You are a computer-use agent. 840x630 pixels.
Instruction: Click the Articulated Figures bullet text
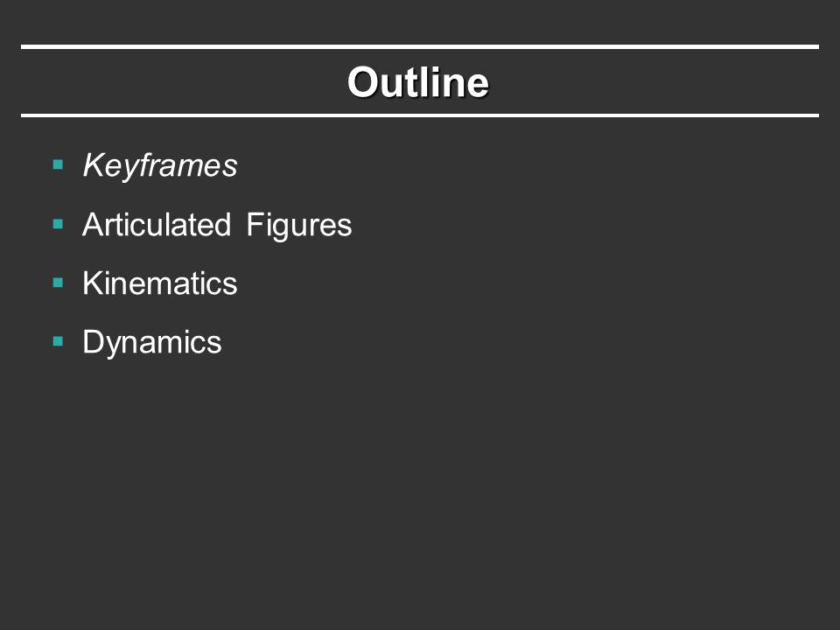click(217, 225)
